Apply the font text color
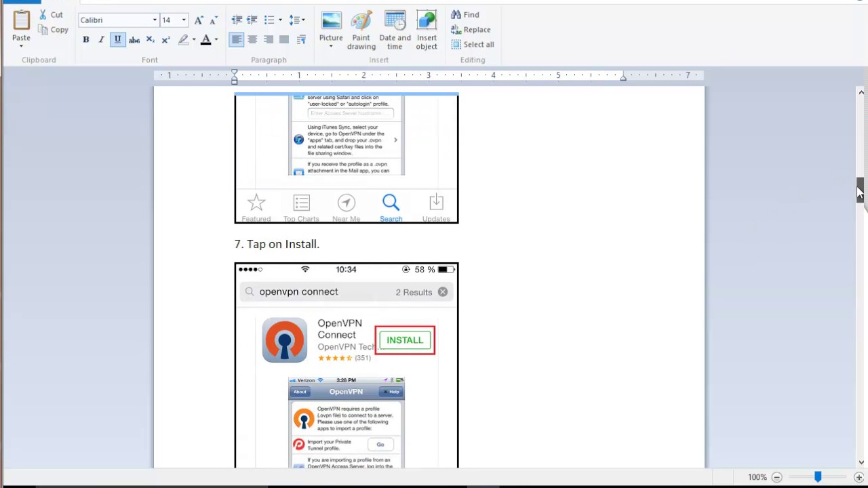The height and width of the screenshot is (488, 868). tap(206, 40)
